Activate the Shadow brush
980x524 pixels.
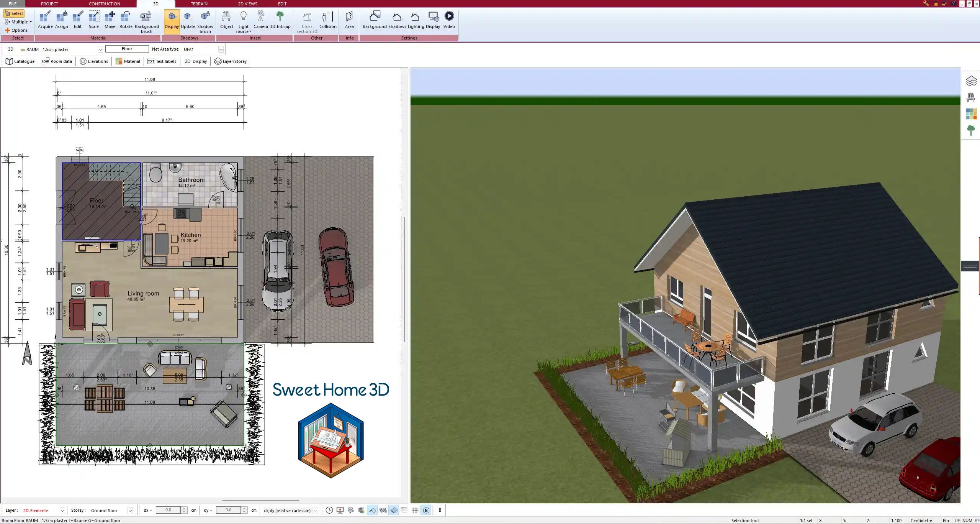tap(205, 21)
